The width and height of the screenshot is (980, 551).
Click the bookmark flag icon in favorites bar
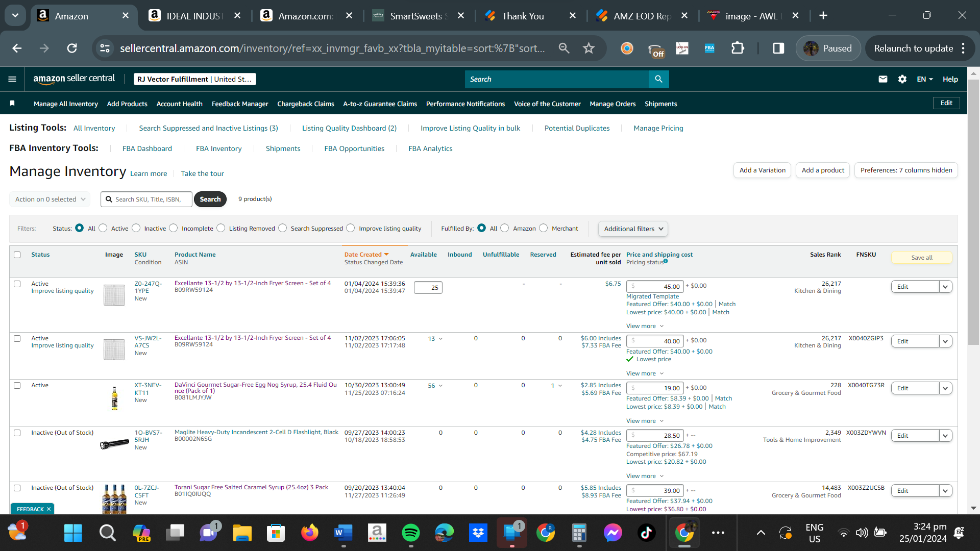pos(12,104)
